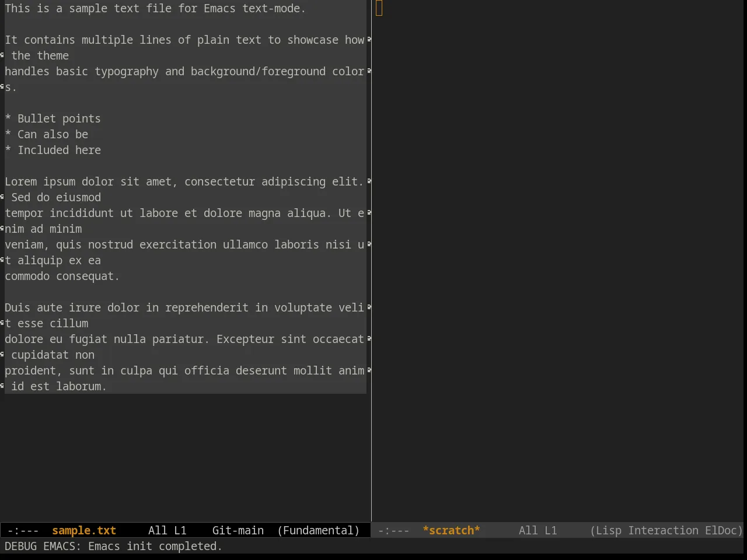Screen dimensions: 747x560
Task: Click the text '* Bullet points'
Action: click(x=53, y=118)
